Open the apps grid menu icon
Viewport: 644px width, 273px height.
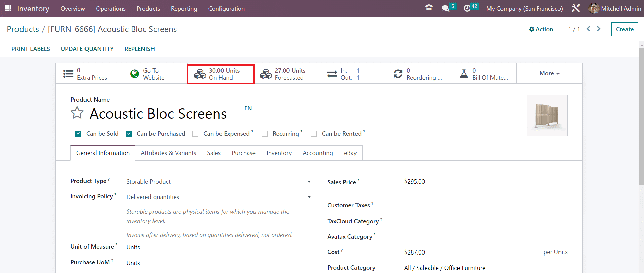coord(8,8)
